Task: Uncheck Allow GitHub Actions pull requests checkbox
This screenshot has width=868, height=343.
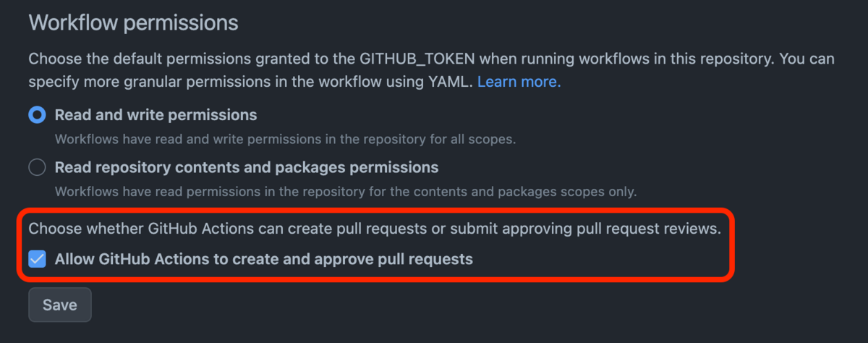Action: (x=37, y=258)
